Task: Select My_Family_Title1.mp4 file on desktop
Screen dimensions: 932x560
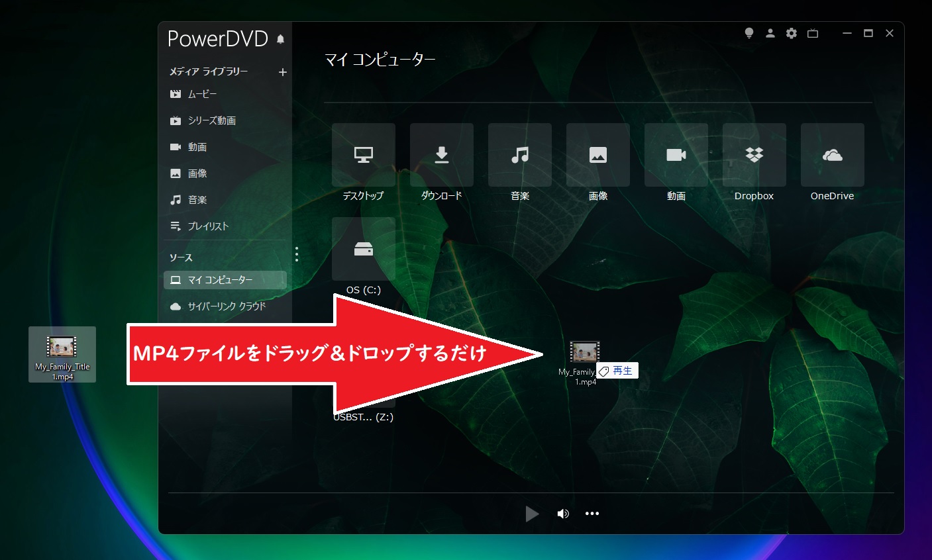Action: coord(62,354)
